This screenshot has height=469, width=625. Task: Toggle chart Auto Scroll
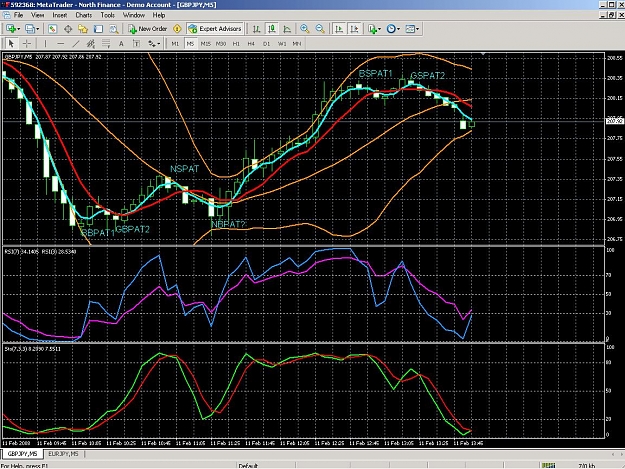[339, 29]
